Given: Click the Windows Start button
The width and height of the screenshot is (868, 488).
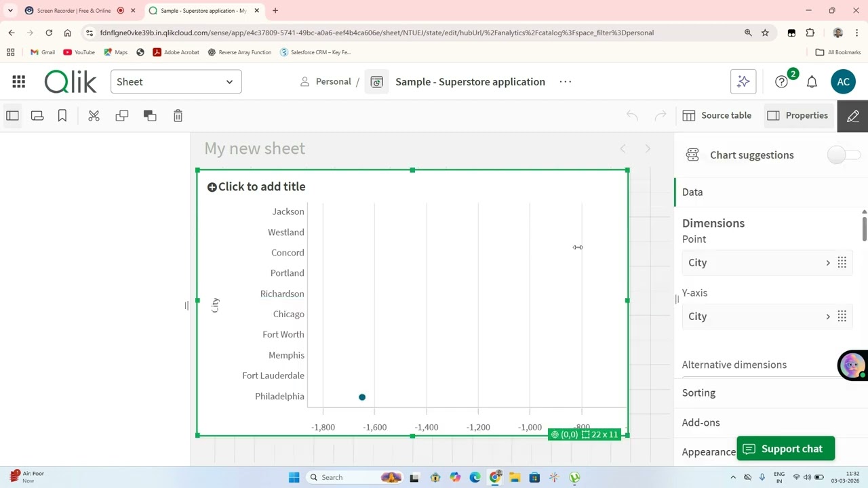Looking at the screenshot, I should point(294,477).
